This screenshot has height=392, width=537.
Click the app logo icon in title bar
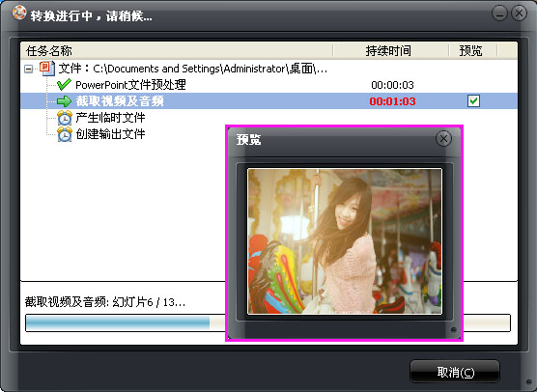coord(19,13)
